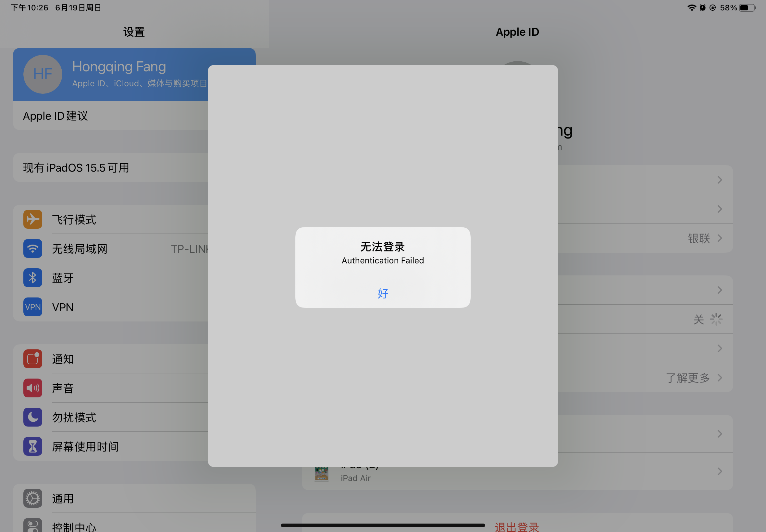Open General settings gear icon
The image size is (766, 532).
(33, 498)
